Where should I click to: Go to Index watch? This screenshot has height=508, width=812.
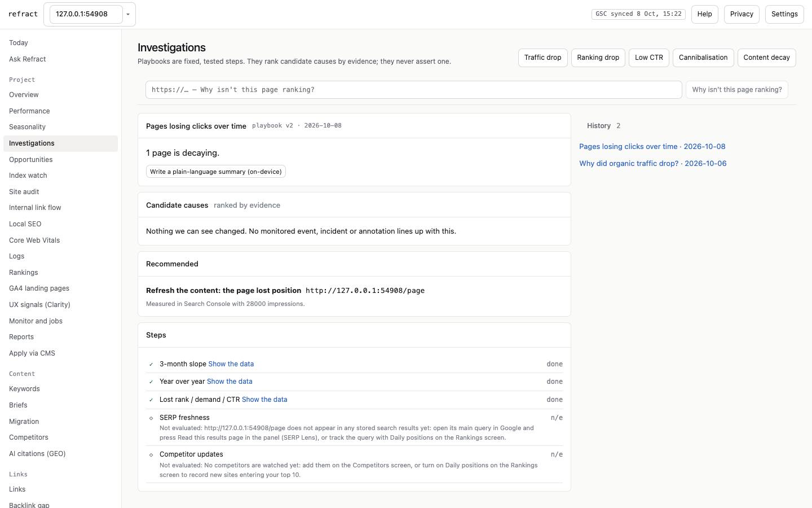(60, 176)
